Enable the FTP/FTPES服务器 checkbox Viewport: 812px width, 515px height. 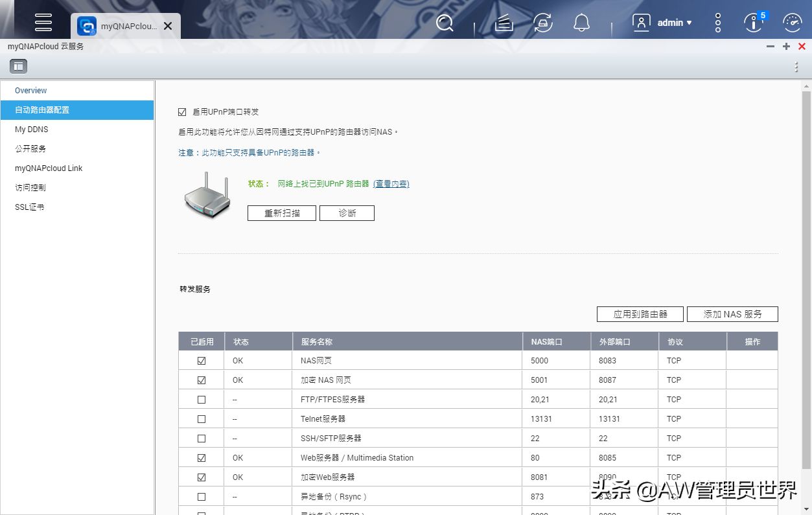pos(202,400)
